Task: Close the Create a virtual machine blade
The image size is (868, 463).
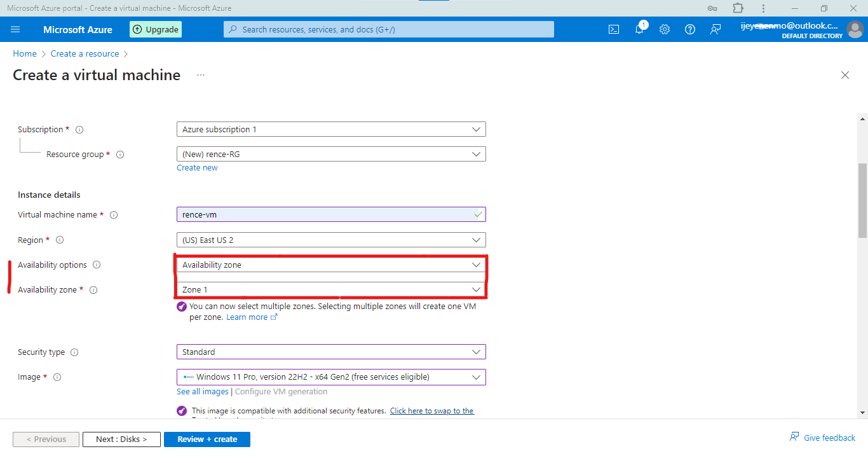Action: point(845,75)
